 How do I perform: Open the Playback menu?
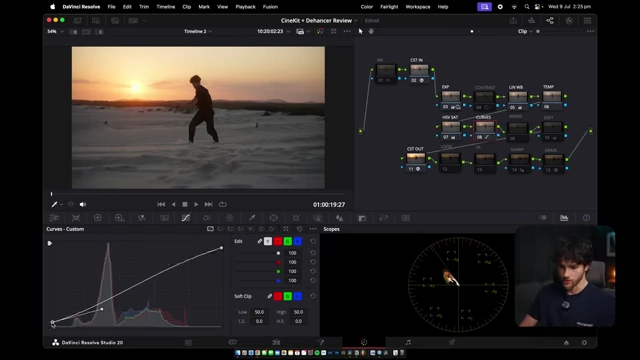pyautogui.click(x=245, y=7)
